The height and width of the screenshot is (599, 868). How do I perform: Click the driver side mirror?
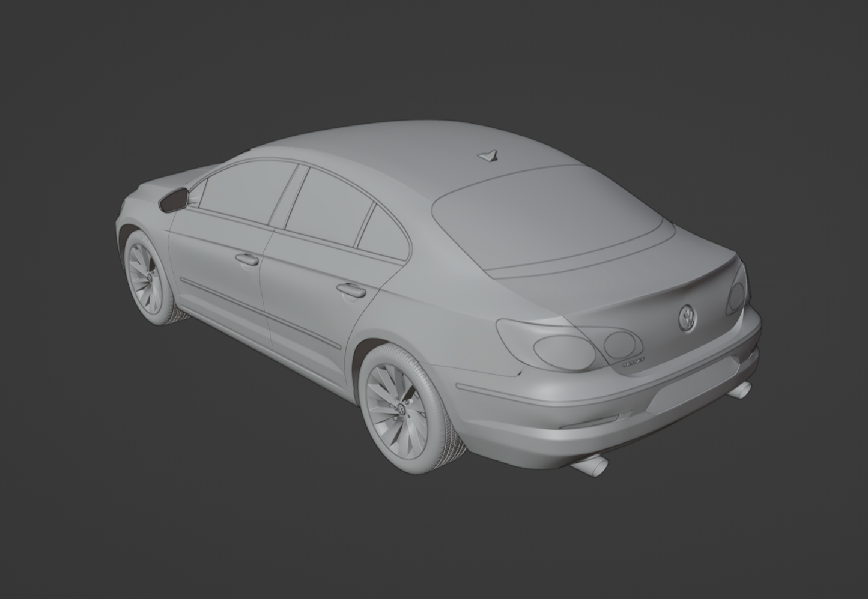click(x=173, y=199)
